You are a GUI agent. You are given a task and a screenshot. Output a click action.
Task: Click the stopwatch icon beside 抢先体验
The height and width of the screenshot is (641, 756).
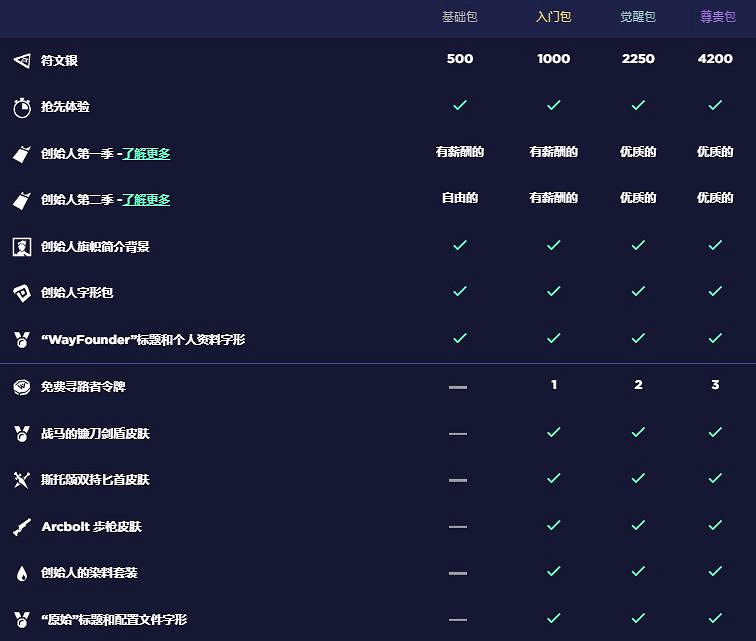pos(22,107)
